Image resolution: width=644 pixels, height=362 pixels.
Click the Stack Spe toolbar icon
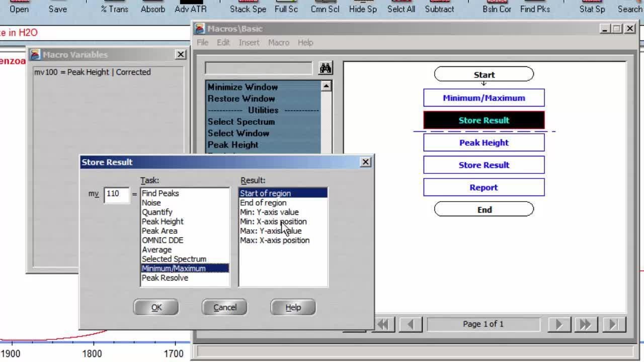[248, 7]
